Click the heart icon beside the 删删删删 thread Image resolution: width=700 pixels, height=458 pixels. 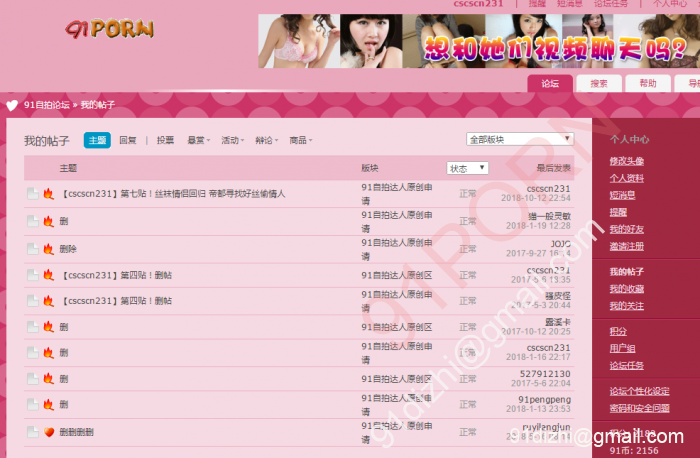[47, 432]
